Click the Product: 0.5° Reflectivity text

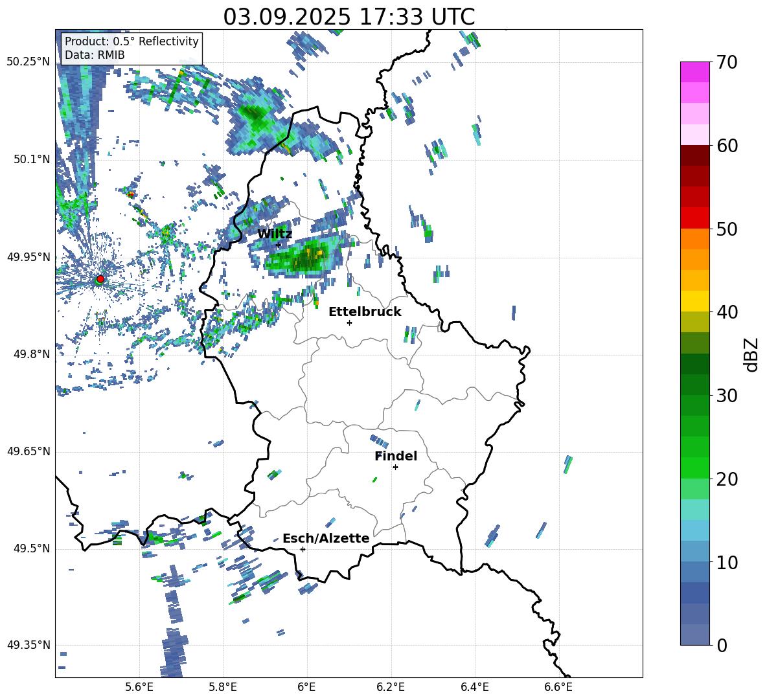(x=132, y=41)
